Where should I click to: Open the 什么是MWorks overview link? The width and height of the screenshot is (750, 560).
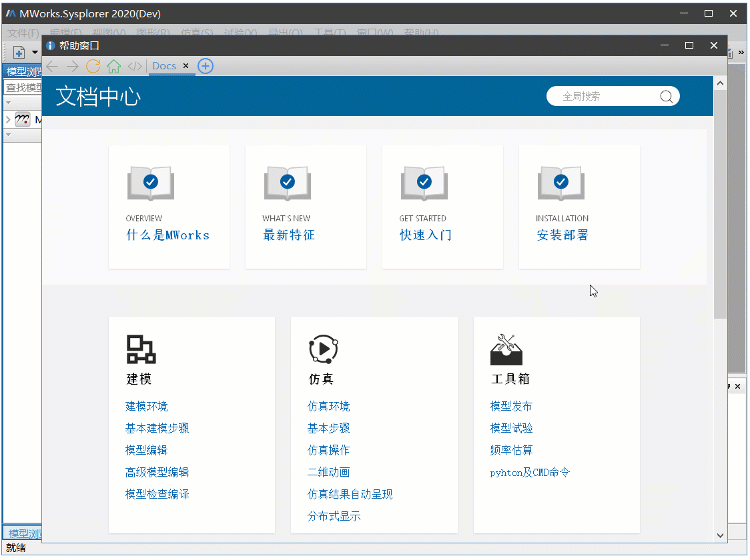pyautogui.click(x=167, y=235)
